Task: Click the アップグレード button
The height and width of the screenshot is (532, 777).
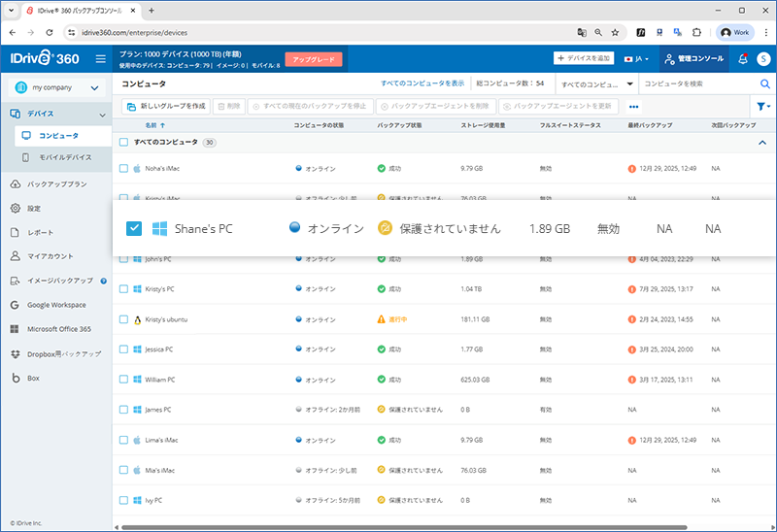Action: (314, 59)
